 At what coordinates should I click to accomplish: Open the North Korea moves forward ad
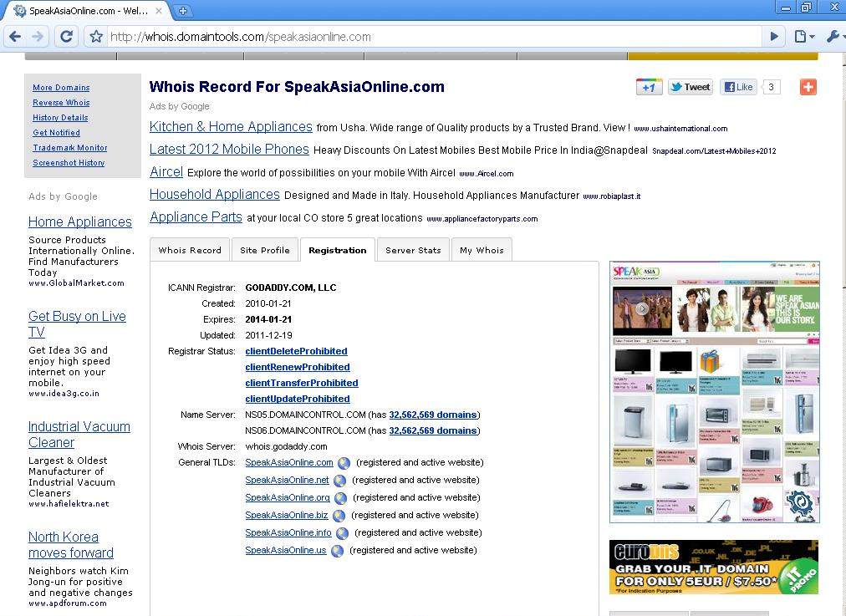coord(71,545)
